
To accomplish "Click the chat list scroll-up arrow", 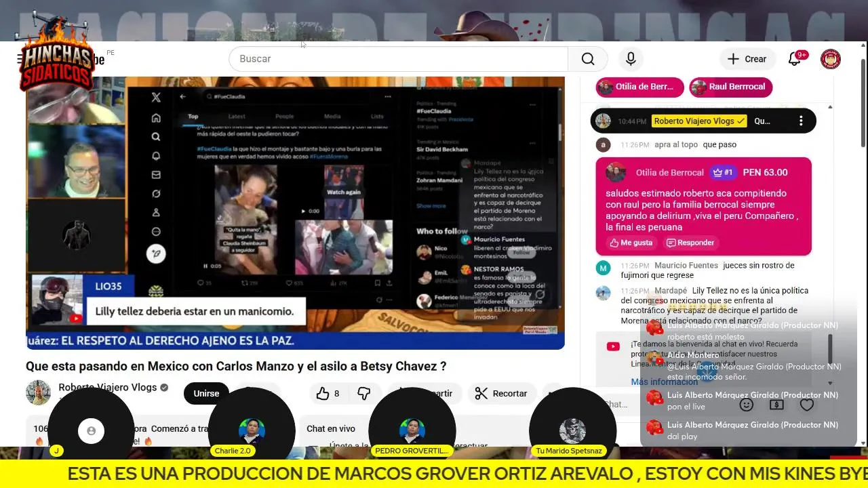I will [830, 107].
